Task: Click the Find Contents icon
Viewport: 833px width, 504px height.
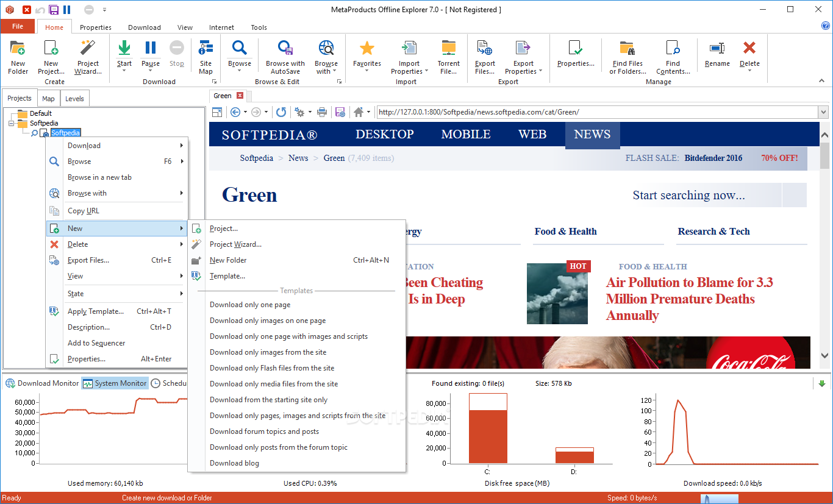Action: click(673, 49)
